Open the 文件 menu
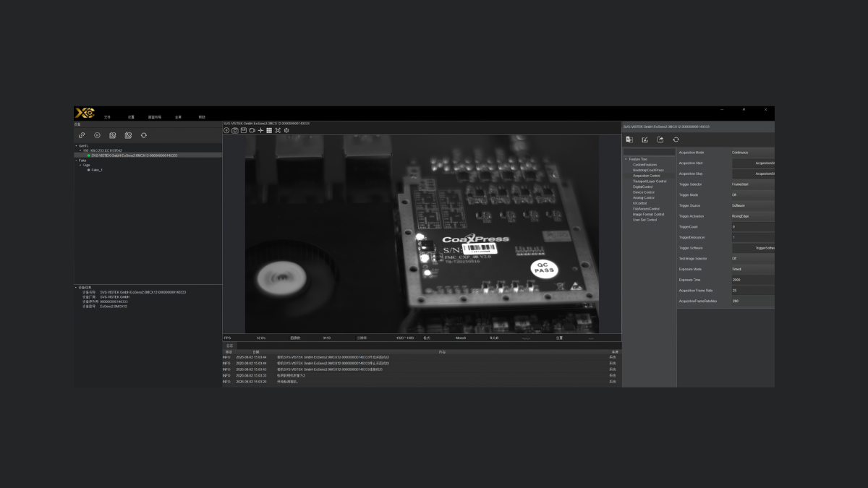Image resolution: width=868 pixels, height=488 pixels. pos(107,117)
